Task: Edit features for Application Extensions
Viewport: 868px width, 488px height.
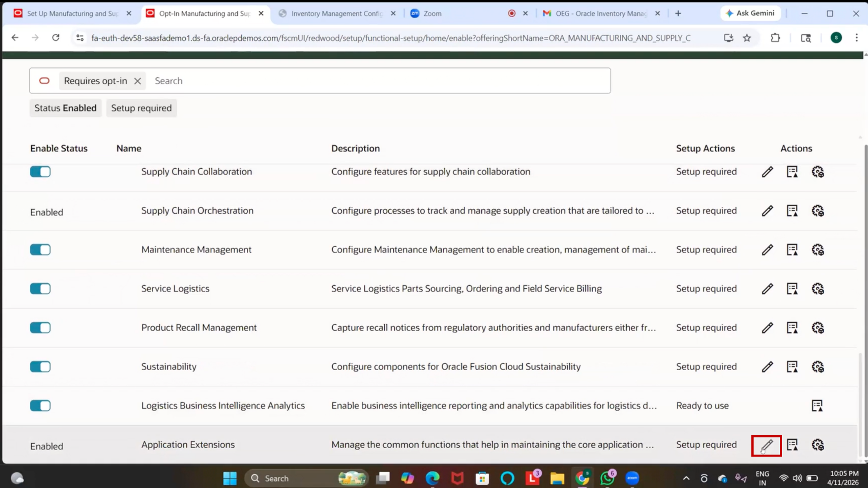Action: pos(767,446)
